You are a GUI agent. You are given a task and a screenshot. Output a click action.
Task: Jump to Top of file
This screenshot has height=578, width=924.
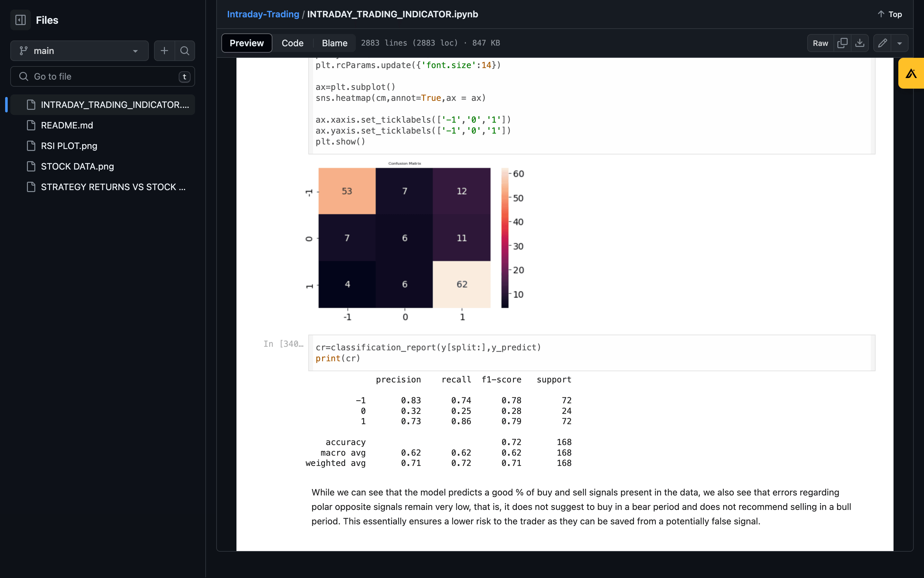[889, 14]
